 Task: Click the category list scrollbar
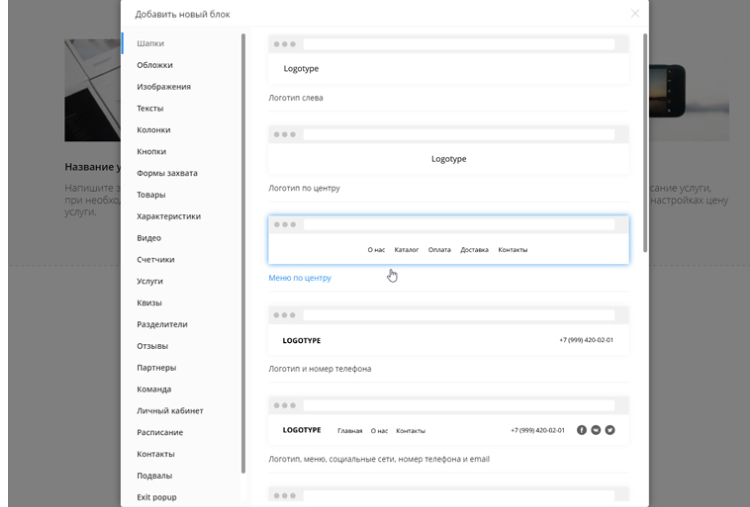[243, 250]
